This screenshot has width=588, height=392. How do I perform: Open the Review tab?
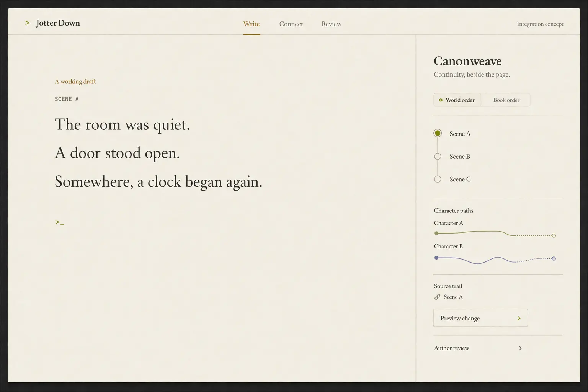[332, 24]
